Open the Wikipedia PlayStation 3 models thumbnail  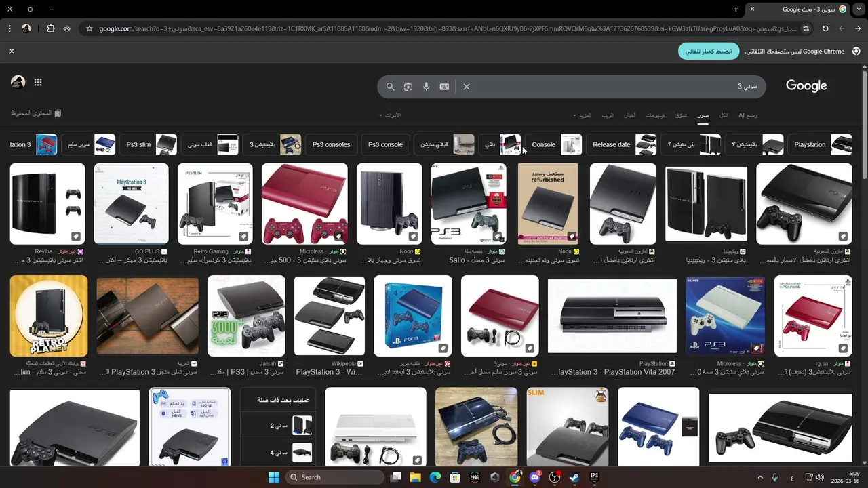[x=330, y=315]
